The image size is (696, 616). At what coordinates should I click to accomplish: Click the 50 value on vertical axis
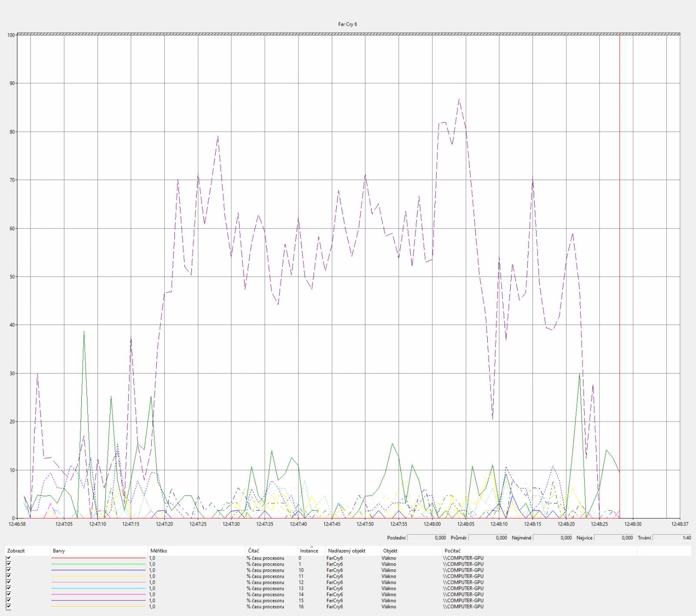pyautogui.click(x=12, y=277)
